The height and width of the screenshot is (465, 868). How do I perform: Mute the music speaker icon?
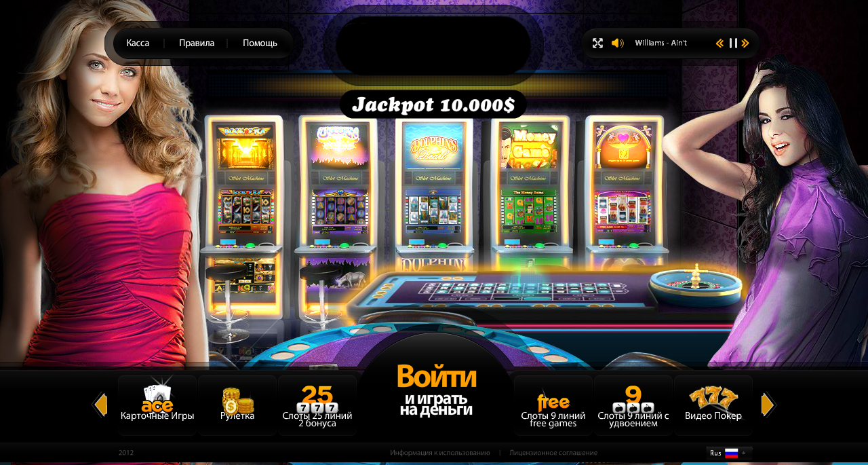tap(617, 43)
